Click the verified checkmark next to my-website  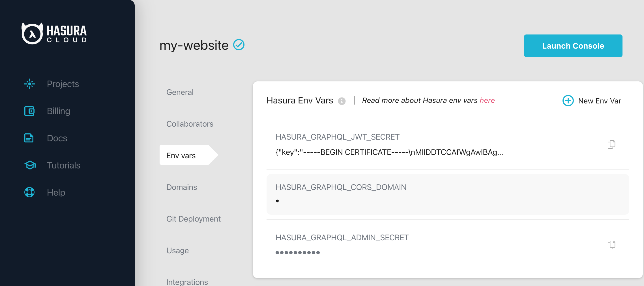(x=239, y=45)
